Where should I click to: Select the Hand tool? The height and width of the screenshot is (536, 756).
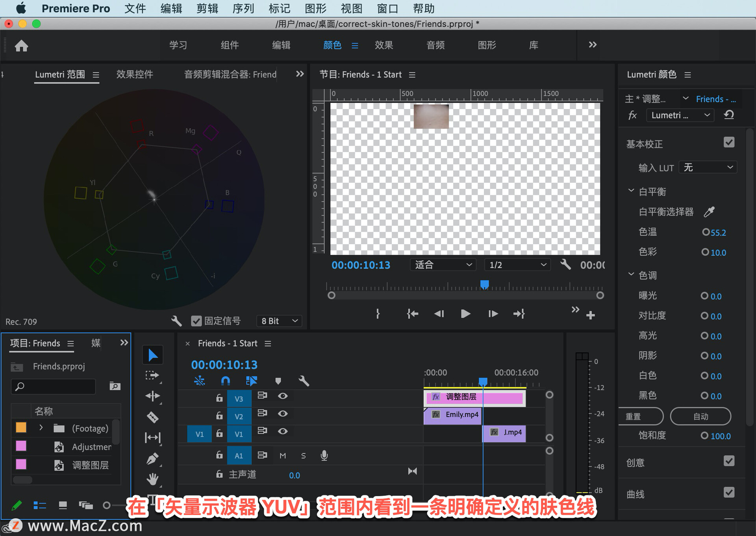point(153,479)
